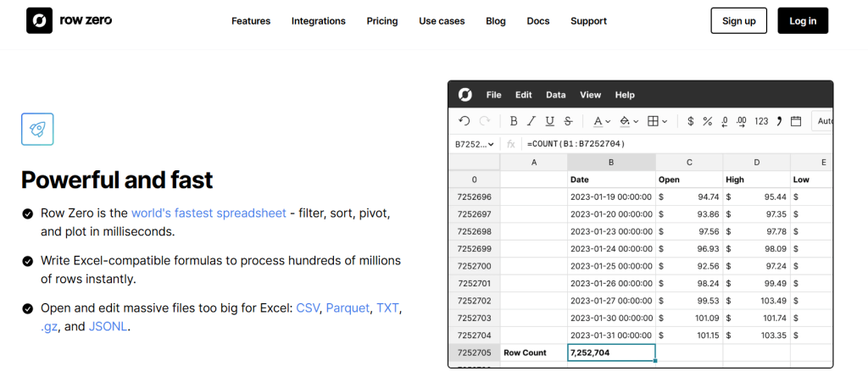Open Integrations in the site navigation
This screenshot has width=868, height=377.
[319, 21]
